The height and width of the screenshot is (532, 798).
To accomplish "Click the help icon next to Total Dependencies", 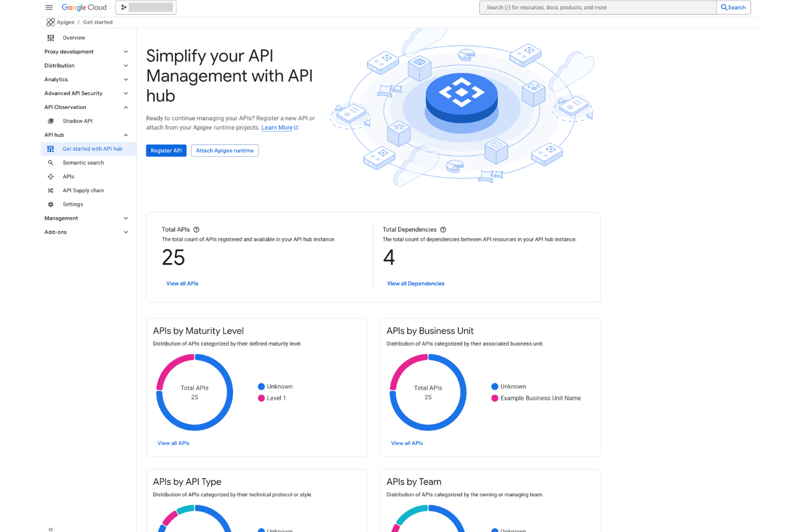I will [443, 230].
